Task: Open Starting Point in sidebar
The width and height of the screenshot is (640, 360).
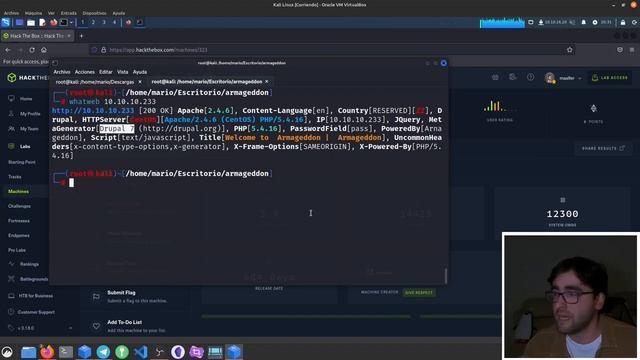Action: click(22, 162)
